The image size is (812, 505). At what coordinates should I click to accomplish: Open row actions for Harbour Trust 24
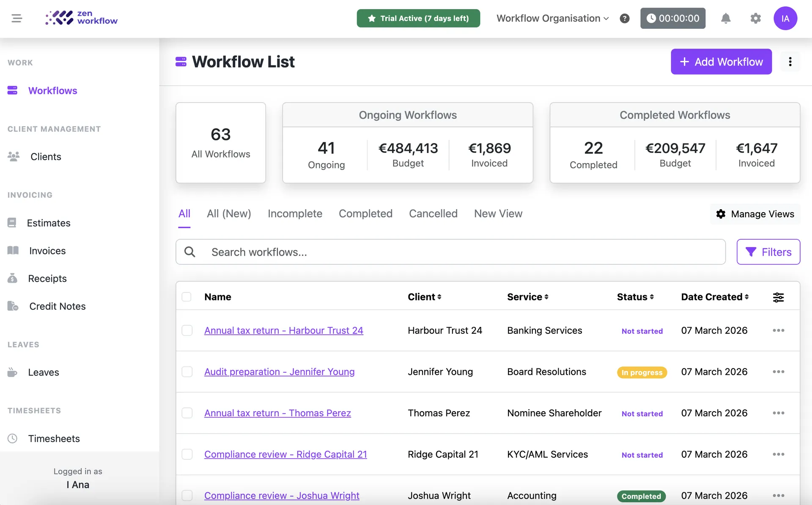click(x=778, y=330)
